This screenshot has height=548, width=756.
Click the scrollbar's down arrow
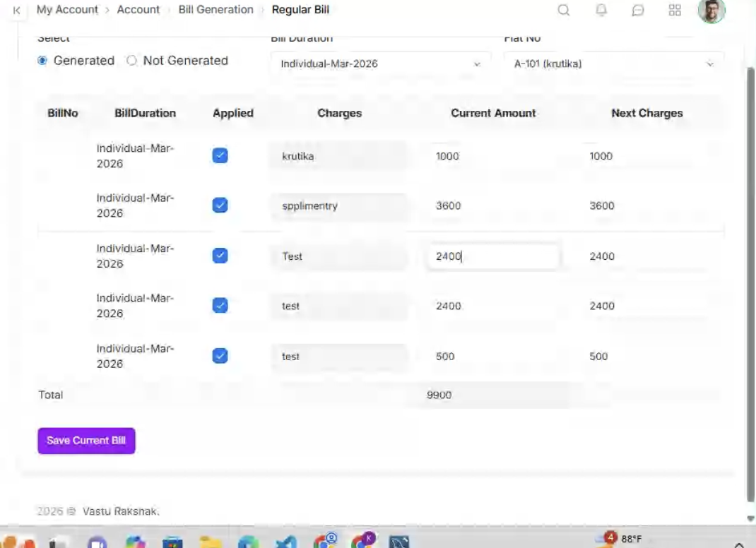pyautogui.click(x=750, y=518)
